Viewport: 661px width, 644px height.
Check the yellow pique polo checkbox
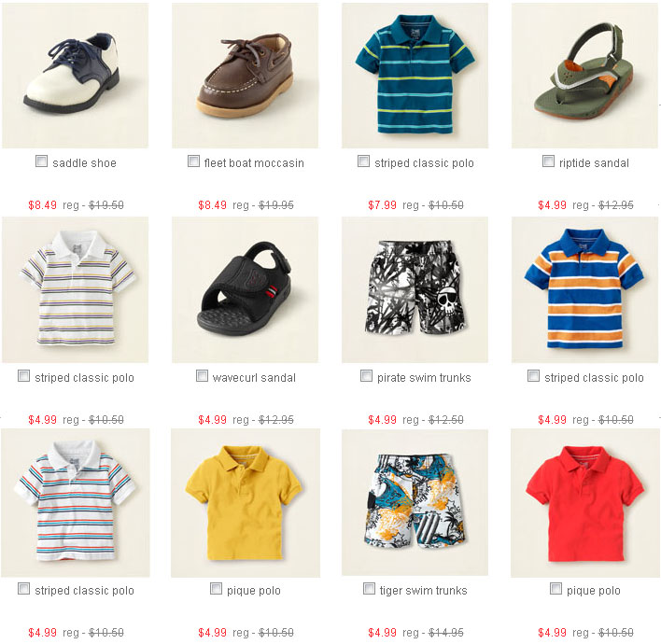coord(216,588)
